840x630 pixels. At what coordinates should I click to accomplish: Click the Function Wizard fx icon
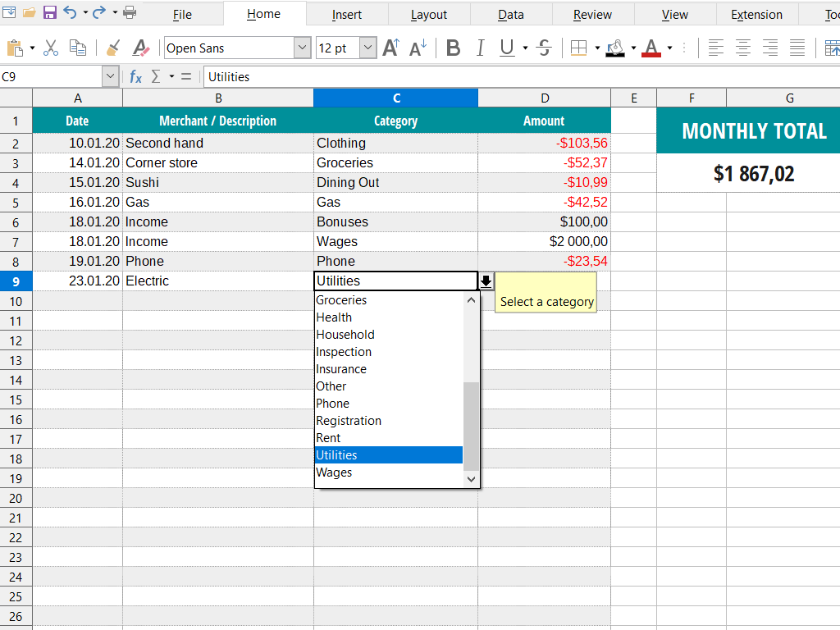tap(135, 76)
